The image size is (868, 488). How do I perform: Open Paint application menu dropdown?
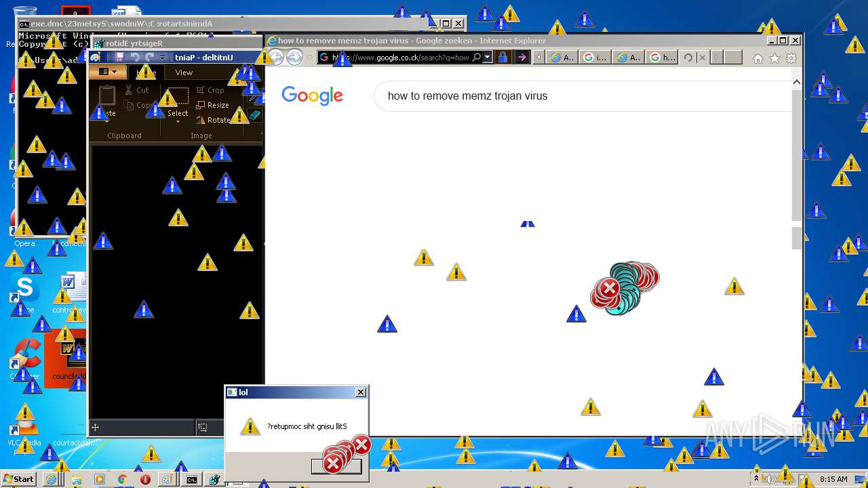(x=108, y=72)
